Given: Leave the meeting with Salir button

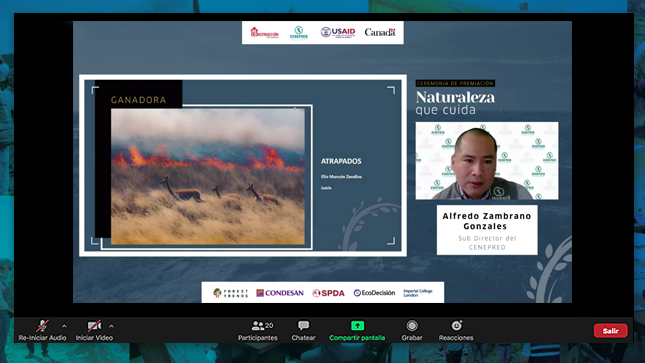Looking at the screenshot, I should [610, 331].
